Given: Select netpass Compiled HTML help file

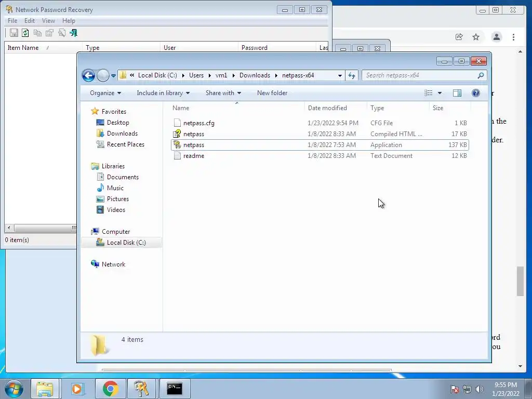Looking at the screenshot, I should 320,134.
